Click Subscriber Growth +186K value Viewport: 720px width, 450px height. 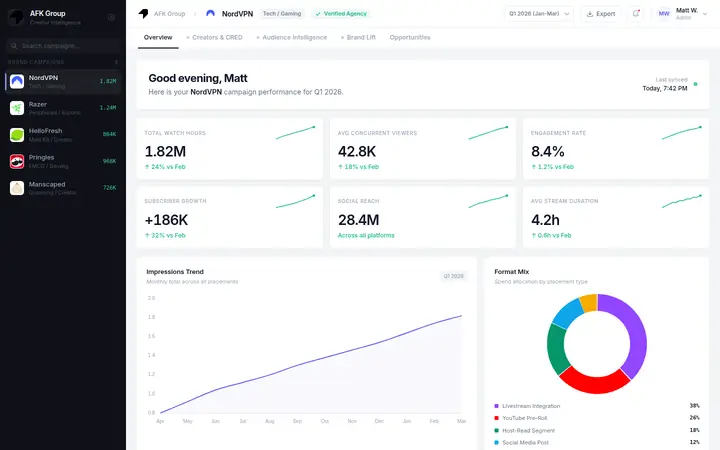pyautogui.click(x=166, y=220)
